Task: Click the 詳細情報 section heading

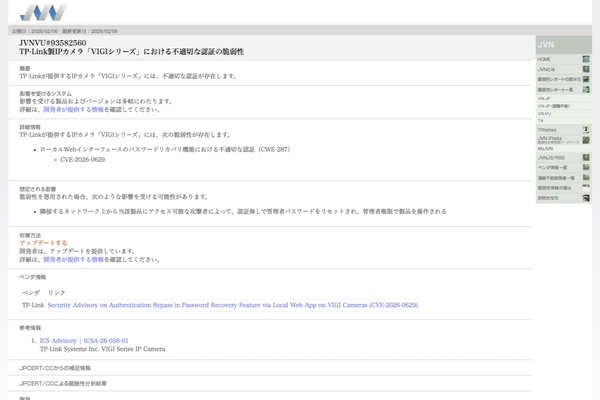Action: tap(30, 127)
